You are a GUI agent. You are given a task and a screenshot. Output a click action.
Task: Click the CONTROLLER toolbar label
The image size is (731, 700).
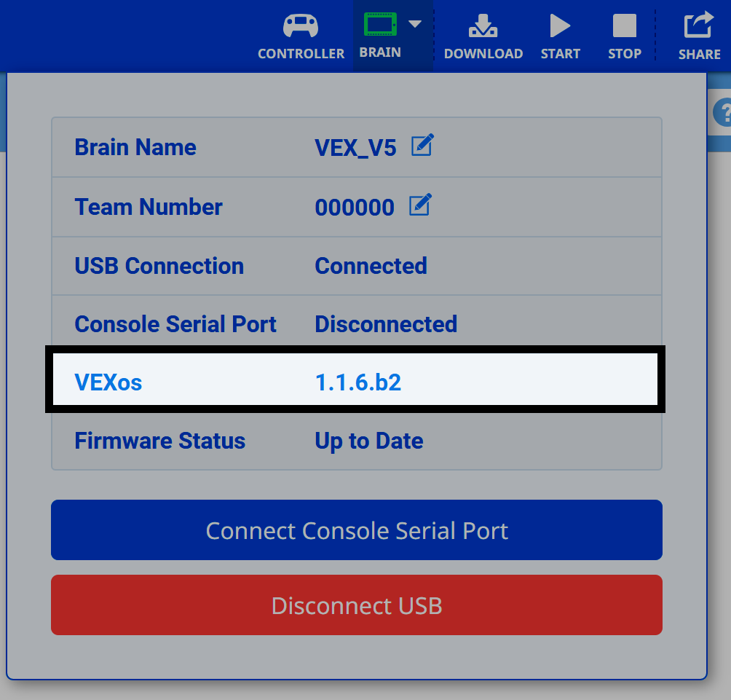pos(301,53)
